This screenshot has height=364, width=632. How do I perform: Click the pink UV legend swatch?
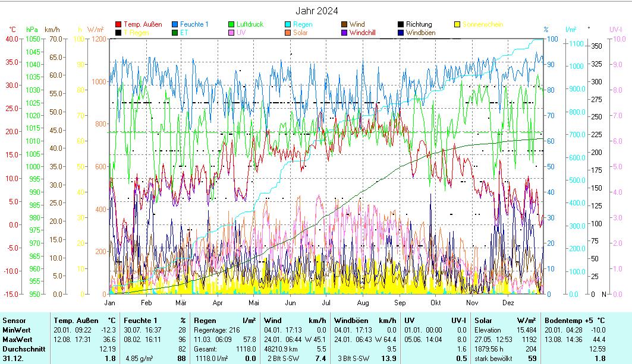click(x=231, y=33)
